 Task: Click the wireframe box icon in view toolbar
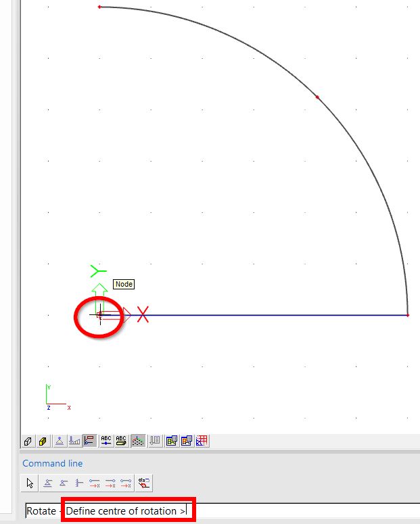tap(28, 441)
